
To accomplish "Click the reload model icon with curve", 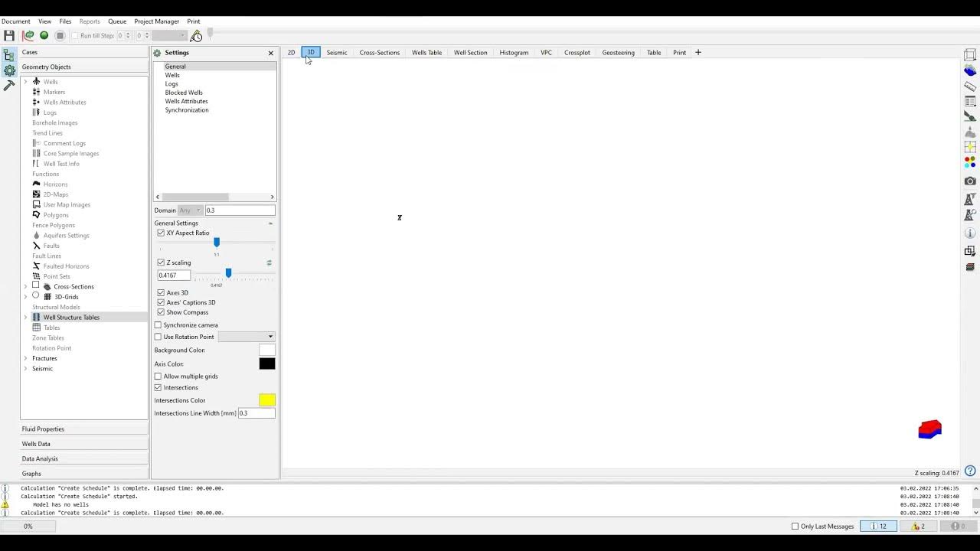I will point(29,35).
